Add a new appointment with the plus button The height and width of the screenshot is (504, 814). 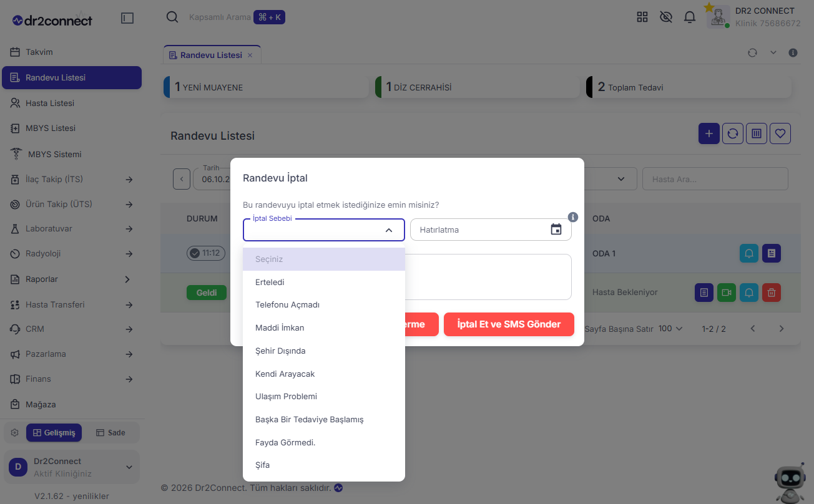pyautogui.click(x=709, y=133)
